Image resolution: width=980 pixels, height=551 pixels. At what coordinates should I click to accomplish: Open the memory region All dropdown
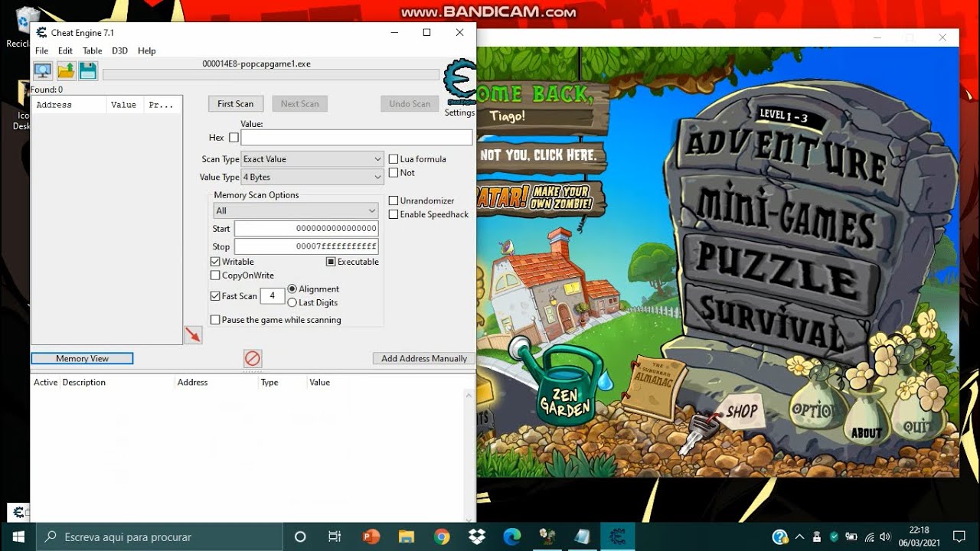[x=296, y=210]
